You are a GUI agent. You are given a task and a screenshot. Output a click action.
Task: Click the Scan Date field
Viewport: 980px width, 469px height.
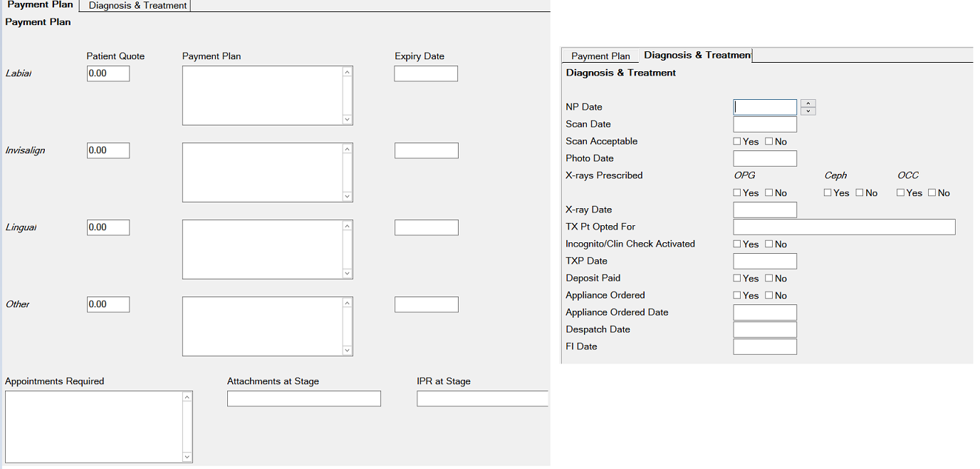pos(764,124)
